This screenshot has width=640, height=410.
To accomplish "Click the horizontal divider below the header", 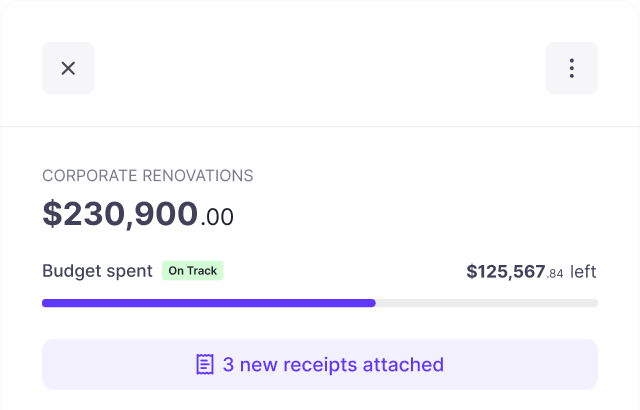I will click(x=320, y=126).
